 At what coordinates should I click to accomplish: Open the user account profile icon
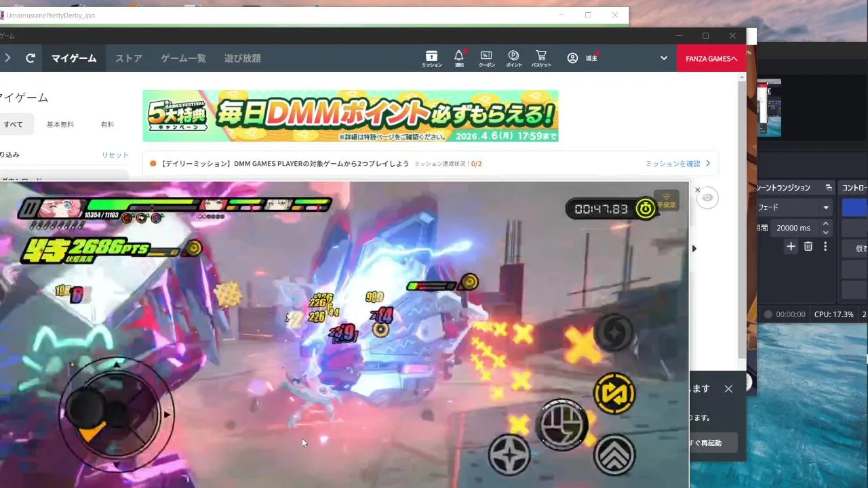pos(572,58)
